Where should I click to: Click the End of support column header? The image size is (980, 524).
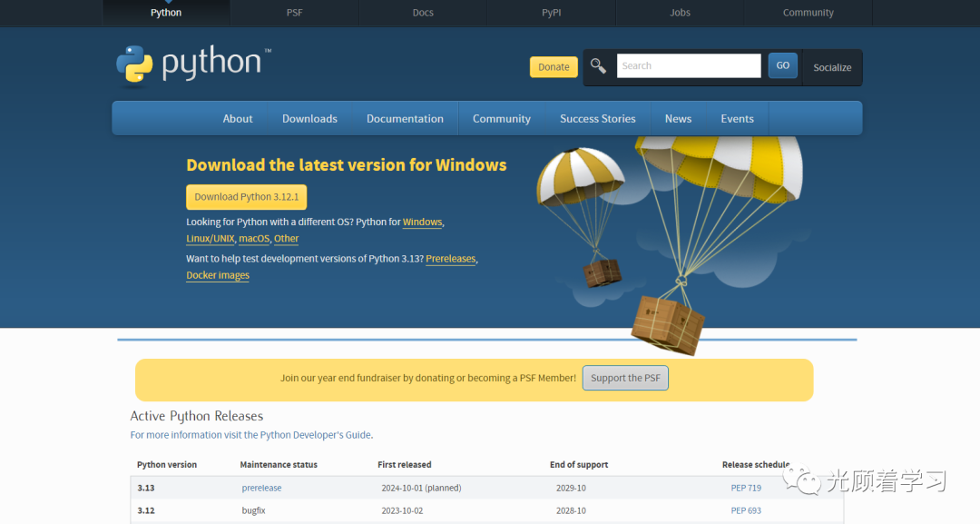pos(579,465)
